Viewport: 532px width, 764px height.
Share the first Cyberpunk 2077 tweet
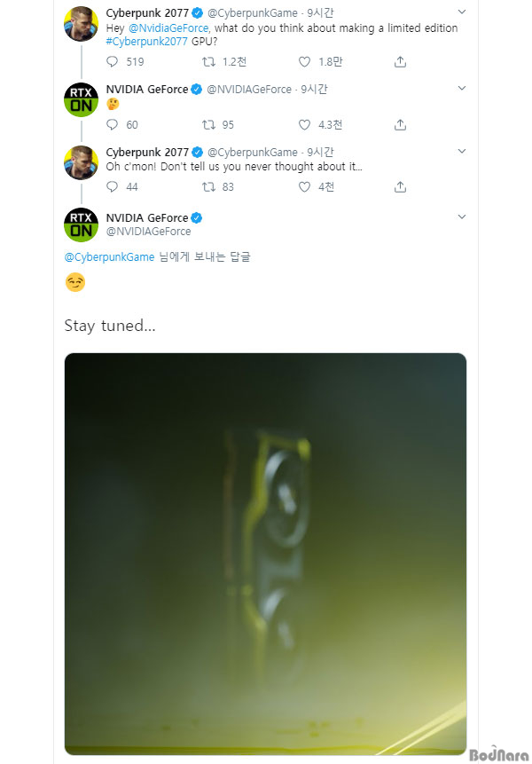pyautogui.click(x=400, y=61)
